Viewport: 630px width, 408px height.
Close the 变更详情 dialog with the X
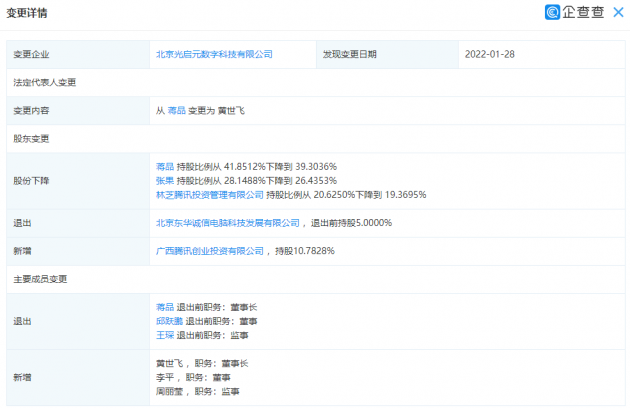(x=618, y=12)
